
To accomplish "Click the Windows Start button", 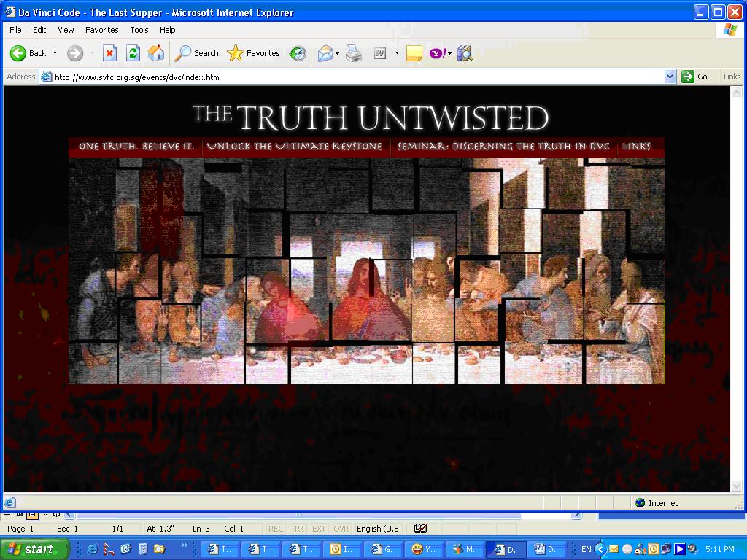I will tap(34, 549).
